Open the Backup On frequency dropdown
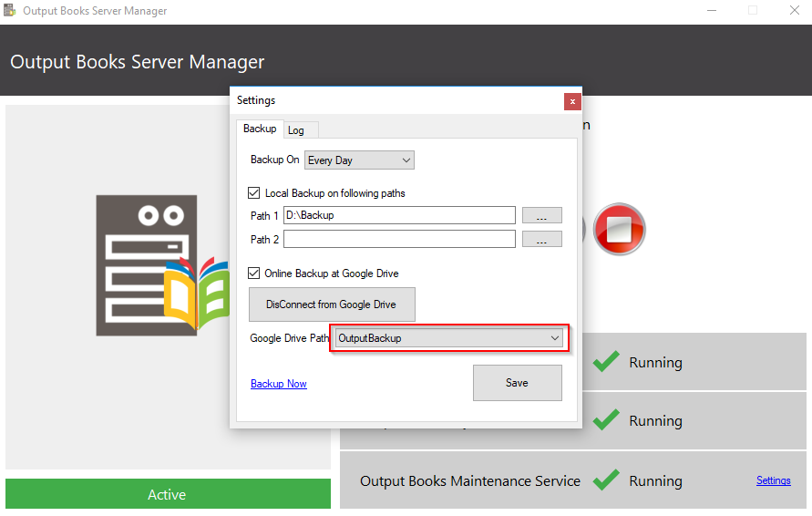 point(359,160)
